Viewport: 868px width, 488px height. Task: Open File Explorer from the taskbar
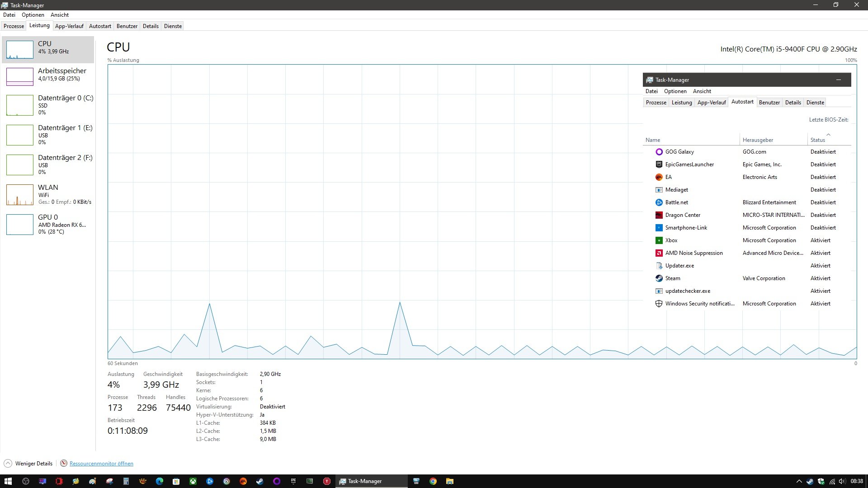coord(450,481)
